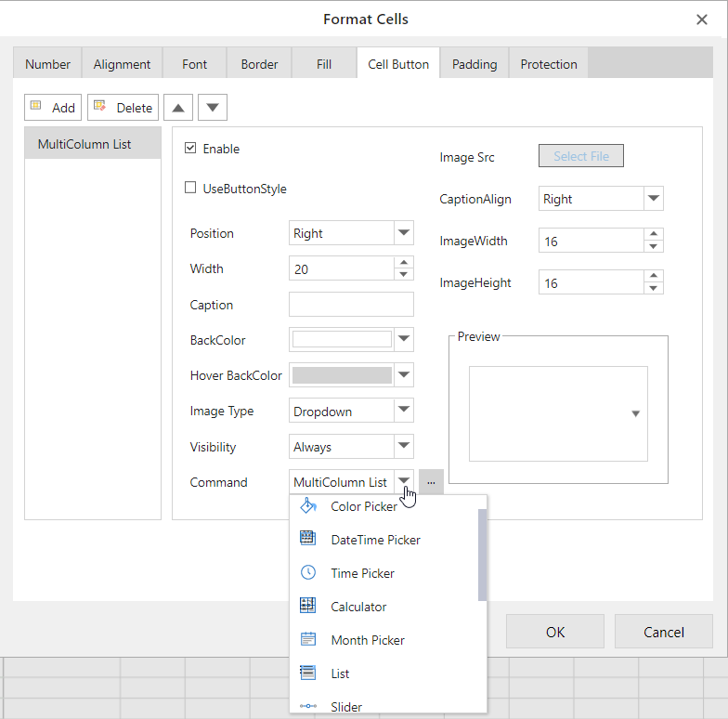Choose the DateTime Picker calendar icon
728x719 pixels.
(308, 539)
